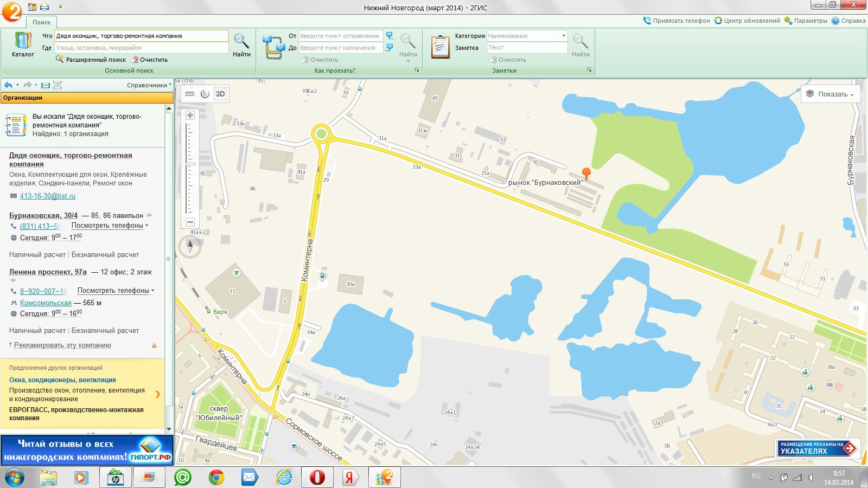Image resolution: width=868 pixels, height=488 pixels.
Task: Zoom out on the map with minus button
Action: (x=190, y=222)
